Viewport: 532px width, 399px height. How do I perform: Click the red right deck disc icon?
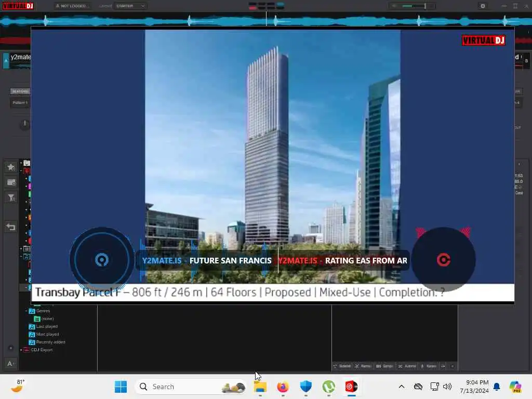(x=444, y=260)
